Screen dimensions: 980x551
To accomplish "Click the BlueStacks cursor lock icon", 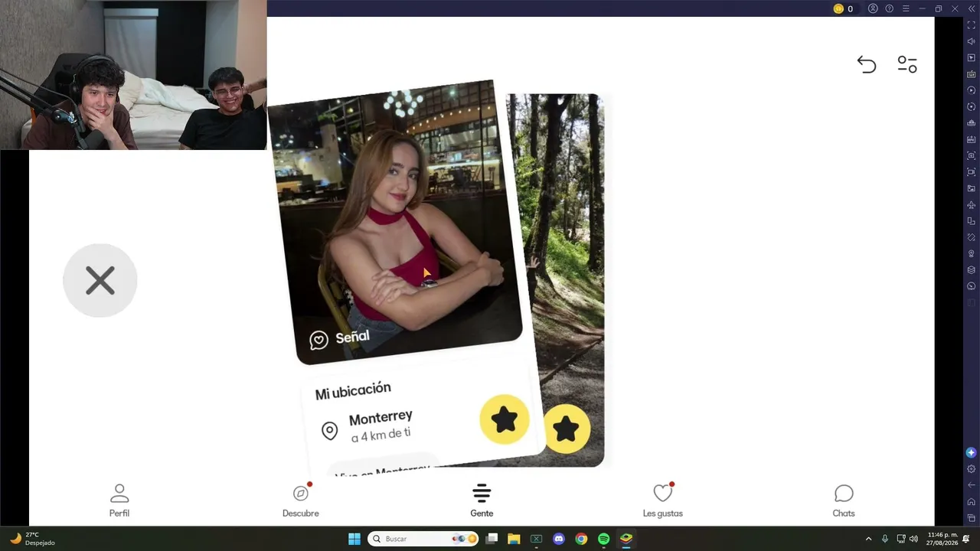I will (972, 58).
